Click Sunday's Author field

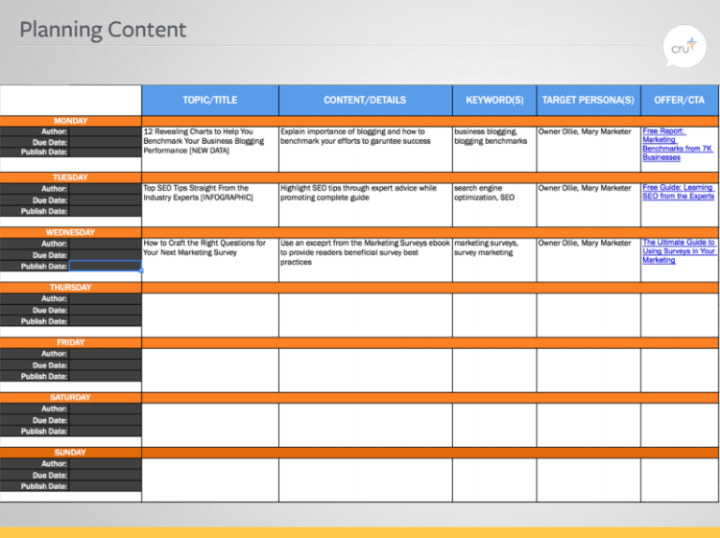(105, 464)
